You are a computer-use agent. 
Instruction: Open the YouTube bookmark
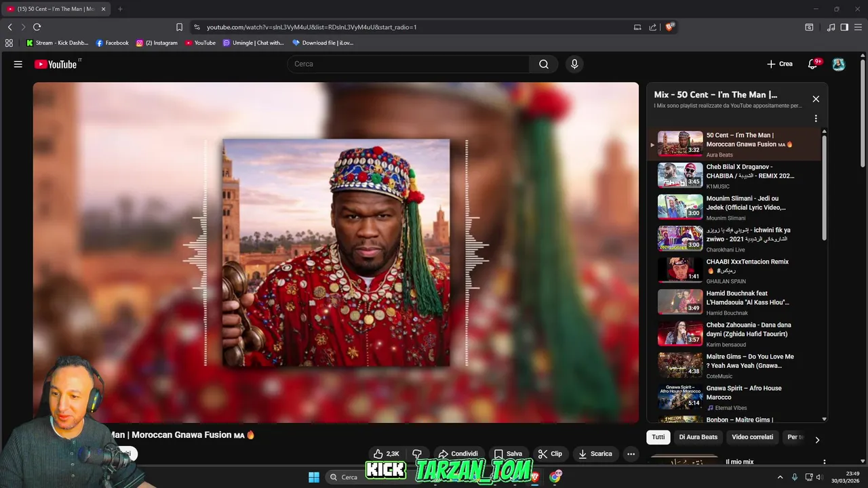(200, 43)
